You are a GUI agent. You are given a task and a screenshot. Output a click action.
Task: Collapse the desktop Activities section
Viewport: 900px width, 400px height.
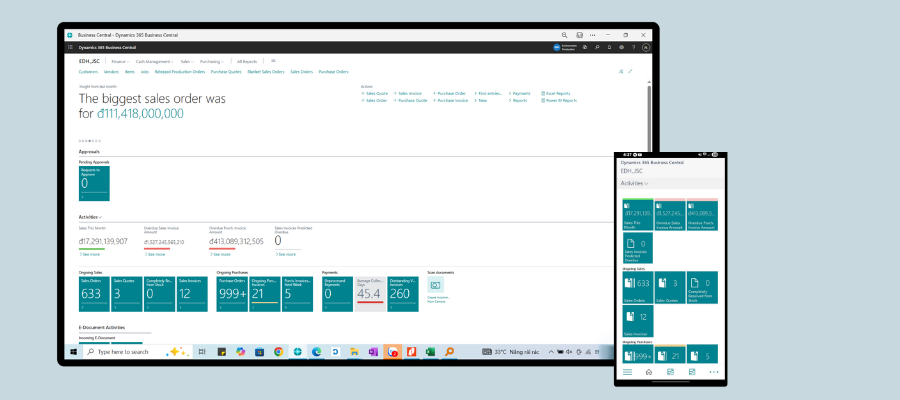coord(90,218)
